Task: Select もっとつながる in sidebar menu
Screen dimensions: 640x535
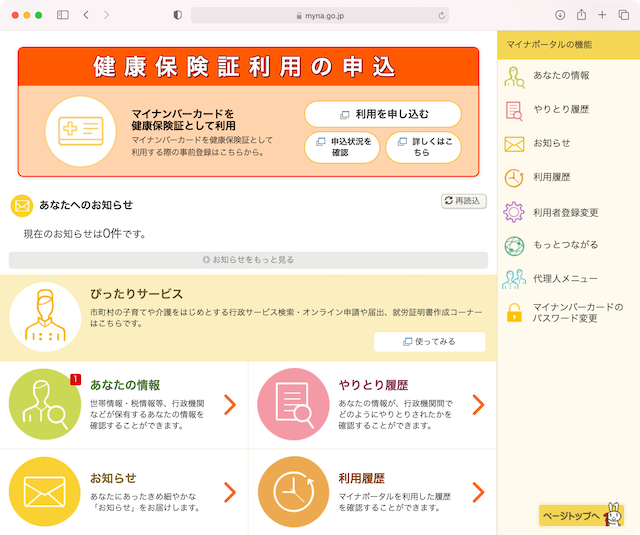Action: [x=568, y=245]
